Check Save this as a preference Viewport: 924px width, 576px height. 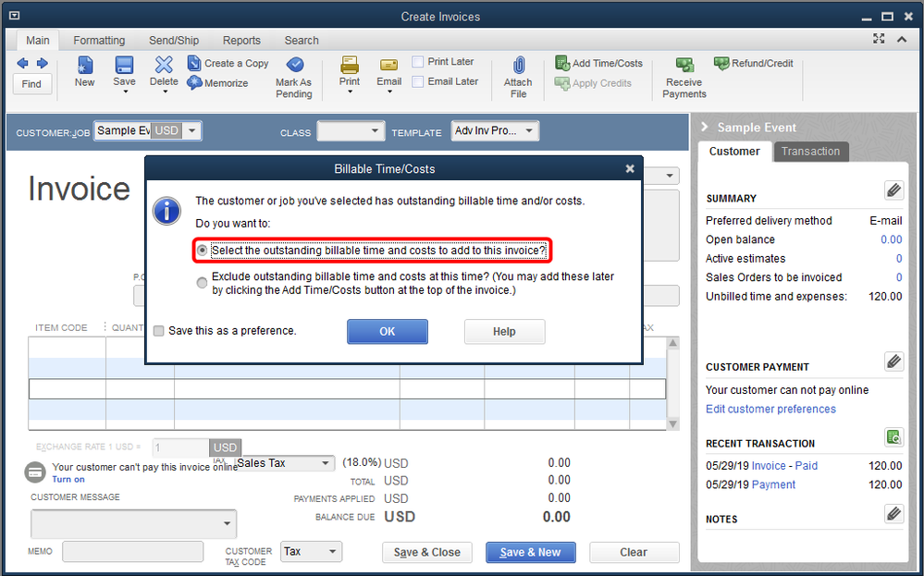(158, 331)
